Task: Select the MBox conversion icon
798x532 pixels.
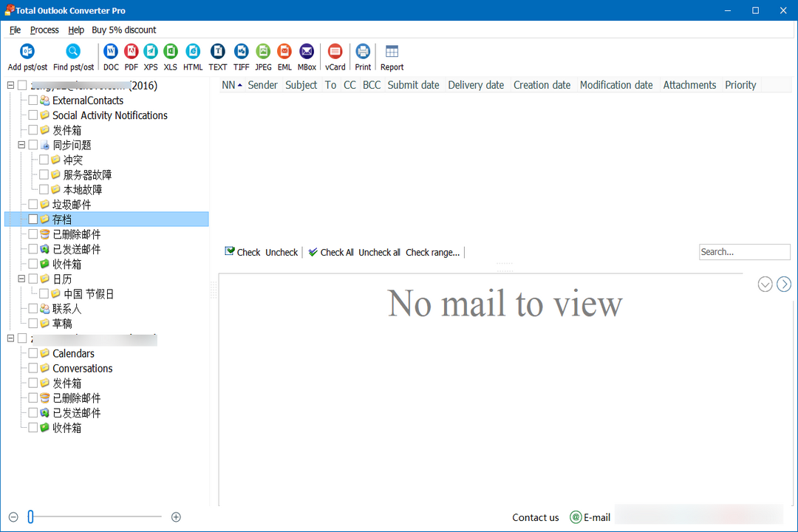Action: click(306, 52)
